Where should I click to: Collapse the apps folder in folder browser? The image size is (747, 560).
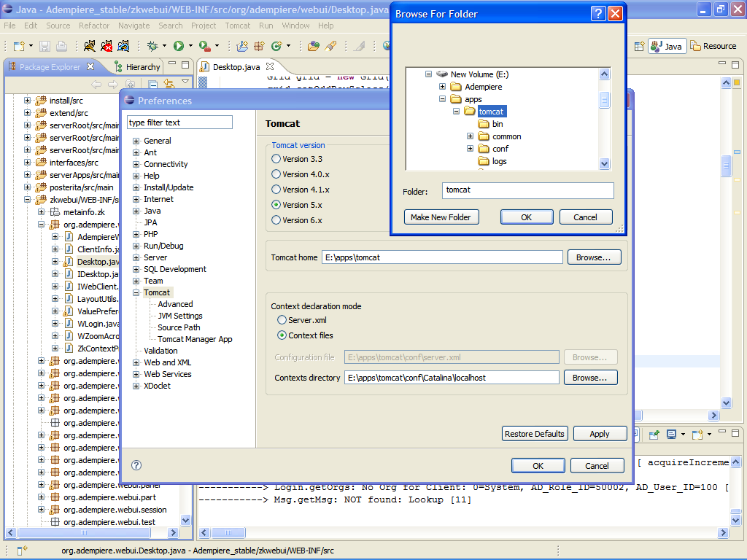tap(443, 98)
